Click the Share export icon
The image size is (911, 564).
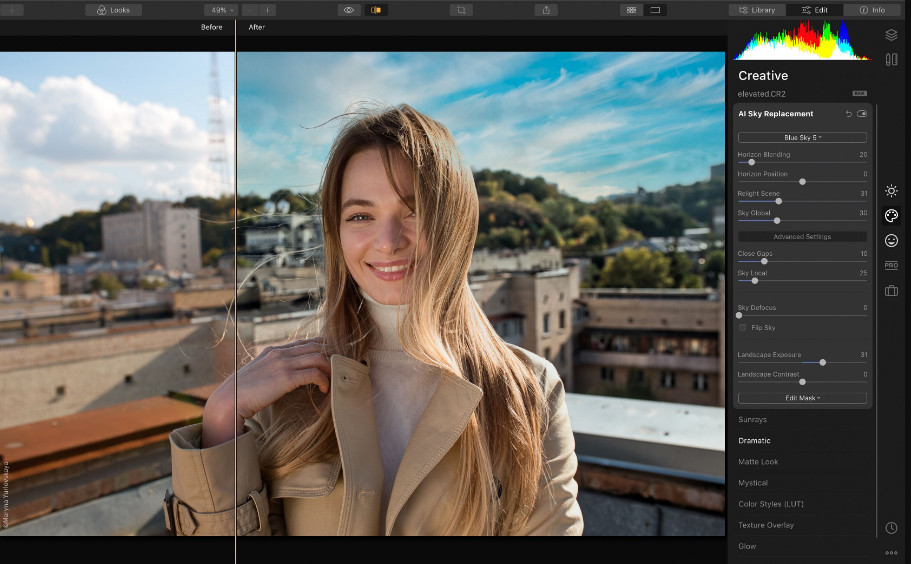click(546, 10)
